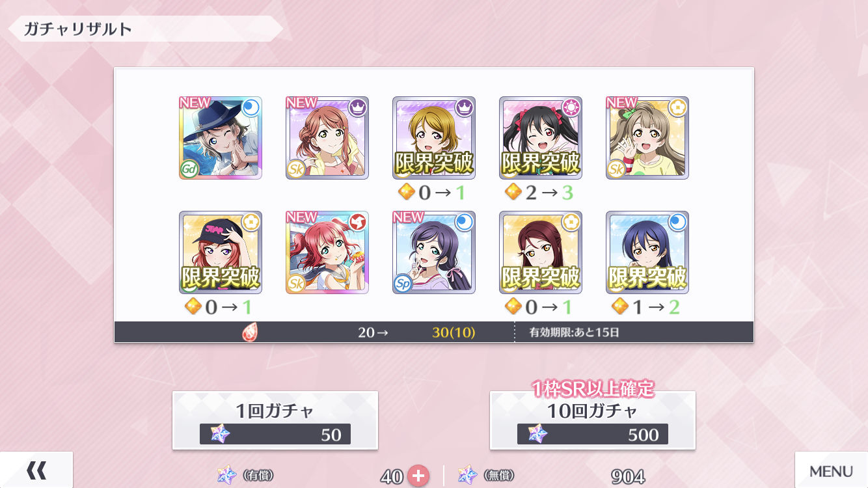The width and height of the screenshot is (868, 488).
Task: Open the NEW card with green bow
Action: pyautogui.click(x=647, y=138)
